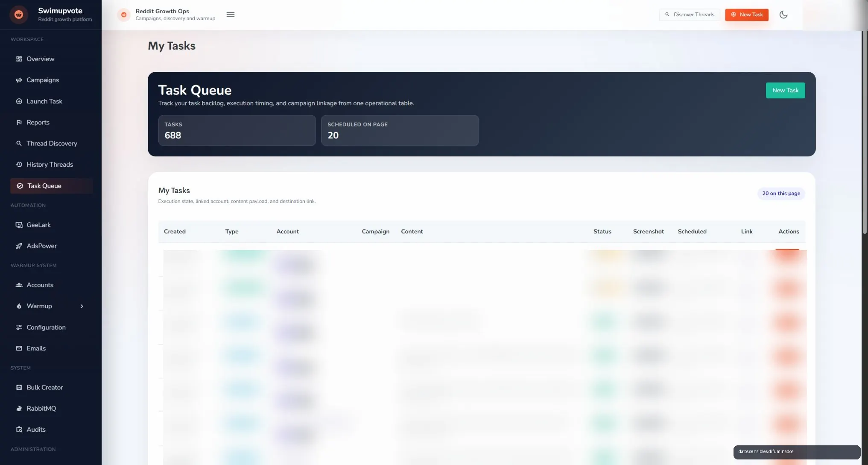Click the My Tasks page title
The image size is (868, 465).
[172, 46]
